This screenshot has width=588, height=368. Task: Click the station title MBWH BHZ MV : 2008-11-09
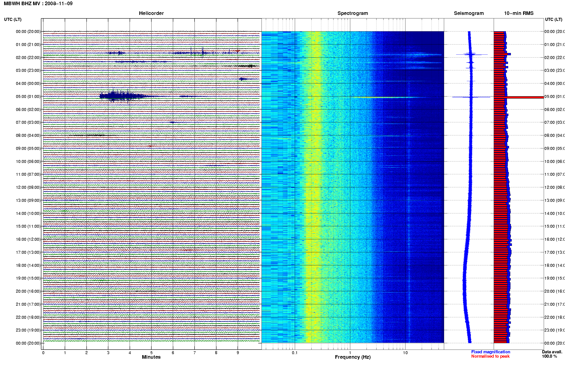pyautogui.click(x=38, y=3)
